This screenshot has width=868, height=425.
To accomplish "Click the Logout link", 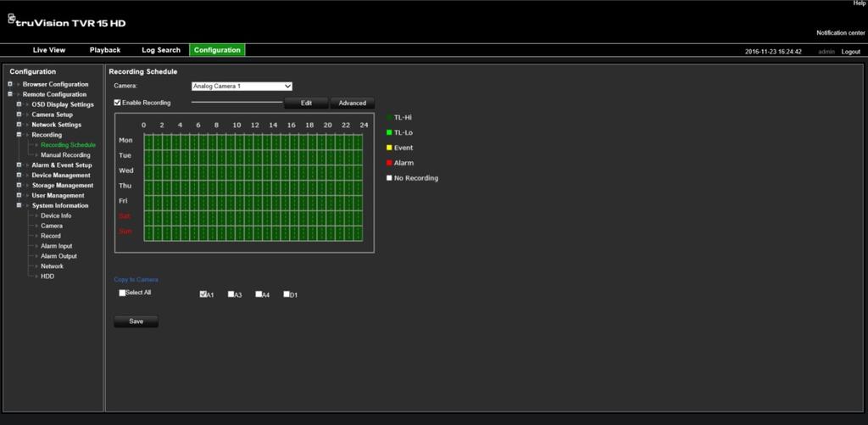I will [x=851, y=52].
